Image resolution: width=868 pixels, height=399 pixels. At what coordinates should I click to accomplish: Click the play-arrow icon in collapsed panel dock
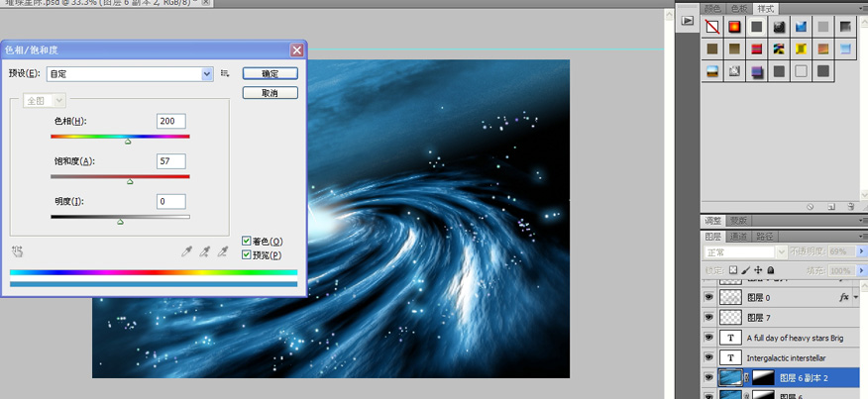point(687,21)
